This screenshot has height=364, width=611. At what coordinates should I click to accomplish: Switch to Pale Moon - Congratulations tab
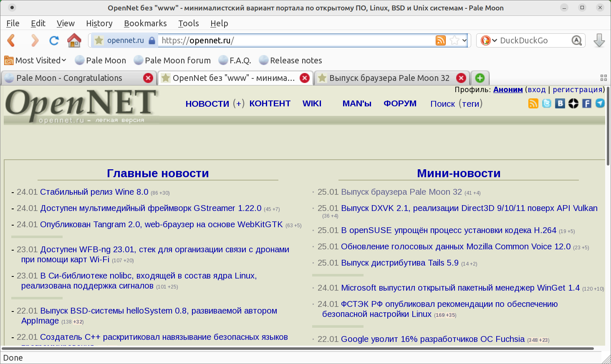coord(69,78)
